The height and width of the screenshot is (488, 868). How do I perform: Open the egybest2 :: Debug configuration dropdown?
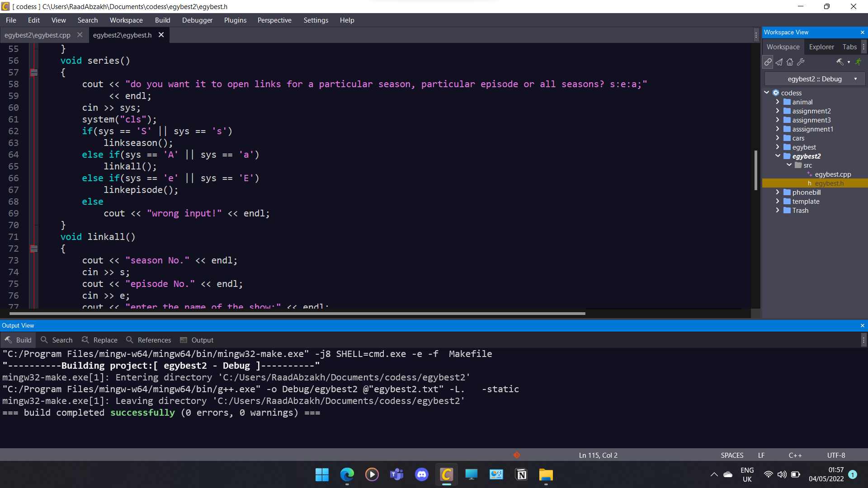[856, 79]
